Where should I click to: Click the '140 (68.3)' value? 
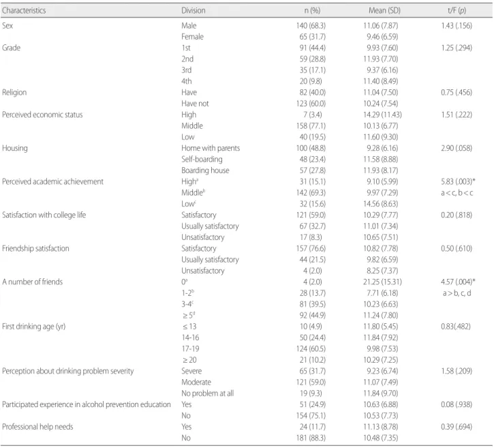[x=311, y=25]
